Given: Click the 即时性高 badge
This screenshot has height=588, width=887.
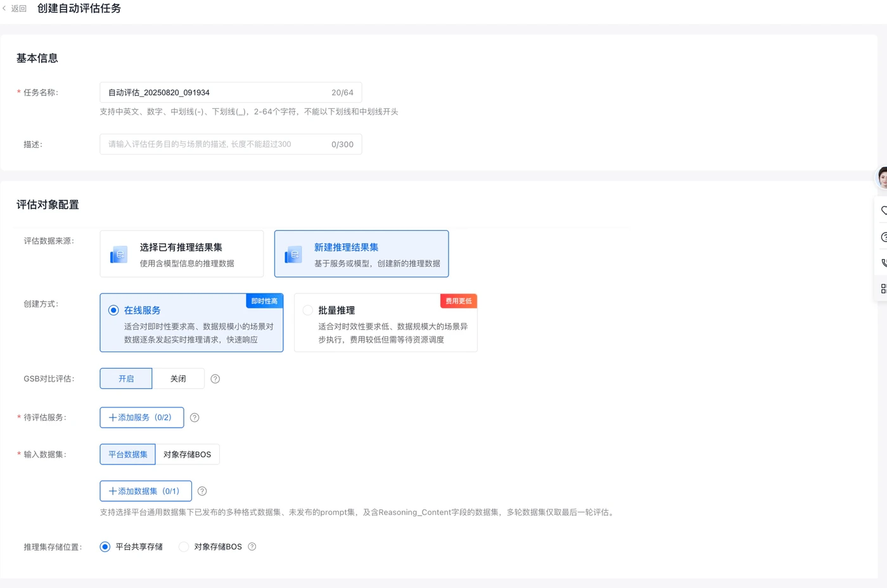Looking at the screenshot, I should click(264, 301).
